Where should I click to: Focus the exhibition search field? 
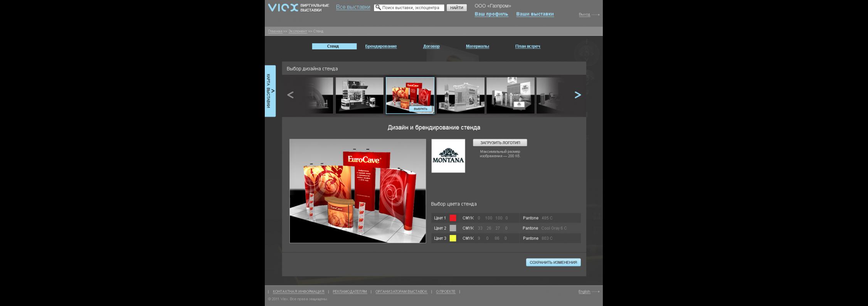409,8
